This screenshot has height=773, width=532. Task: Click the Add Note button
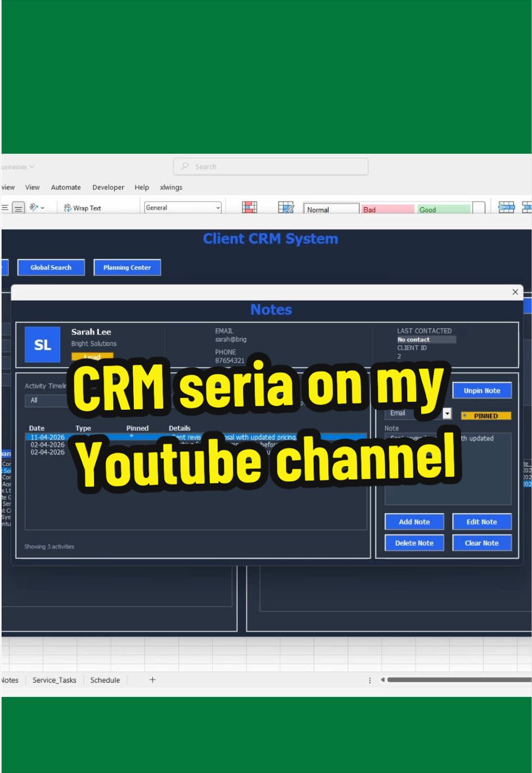click(414, 522)
